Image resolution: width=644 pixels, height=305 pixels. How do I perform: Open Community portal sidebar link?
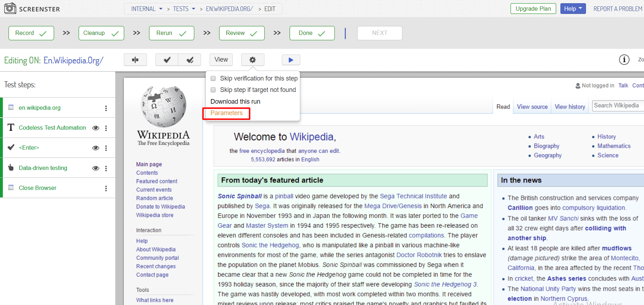pos(157,258)
